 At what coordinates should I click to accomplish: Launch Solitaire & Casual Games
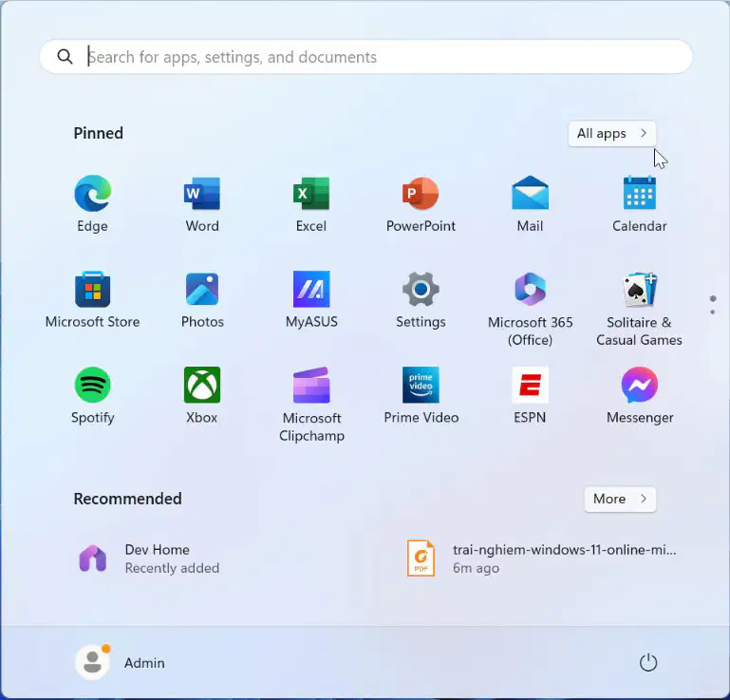pyautogui.click(x=640, y=309)
